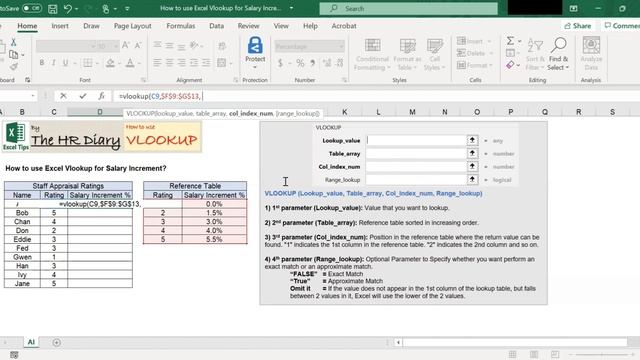
Task: Open the number format dropdown
Action: pos(341,47)
